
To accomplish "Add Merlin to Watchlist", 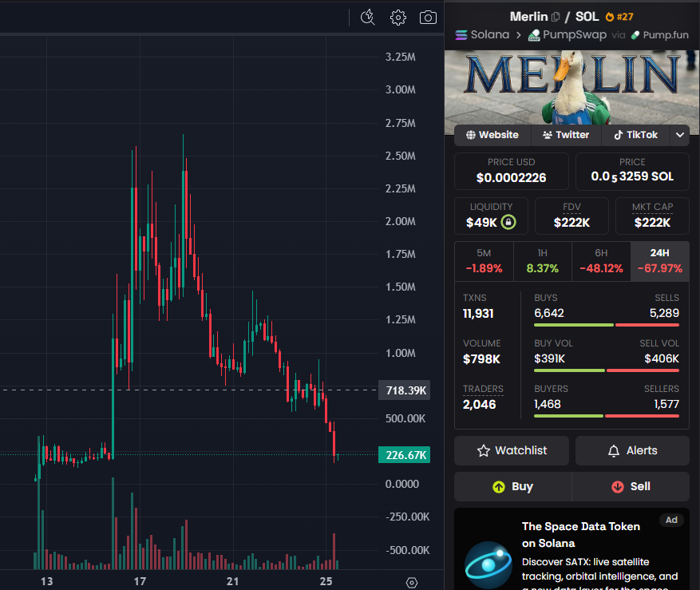I will [512, 450].
